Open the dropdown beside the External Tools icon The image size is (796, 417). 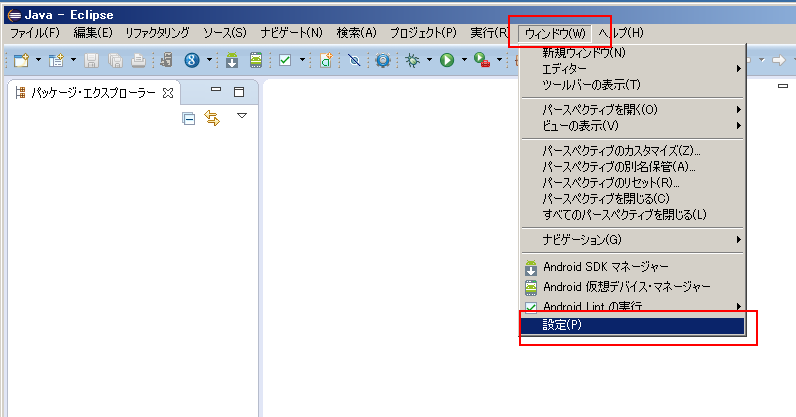pyautogui.click(x=500, y=60)
